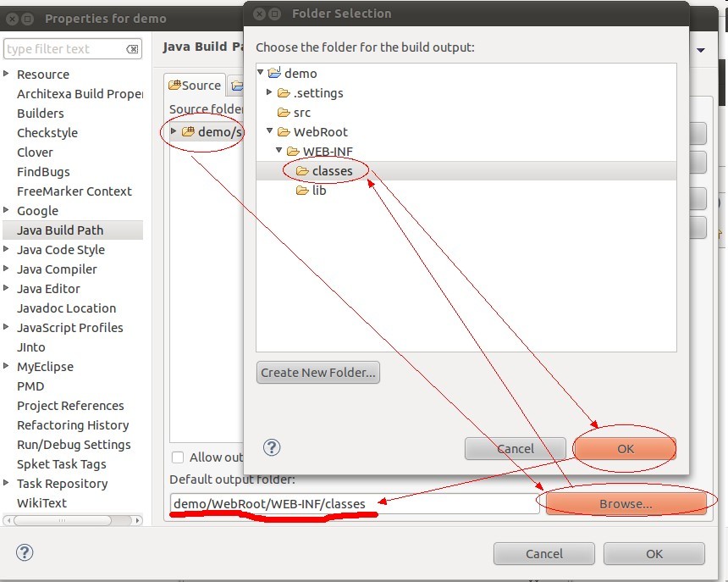Image resolution: width=728 pixels, height=582 pixels.
Task: Expand the Google category
Action: pos(6,210)
